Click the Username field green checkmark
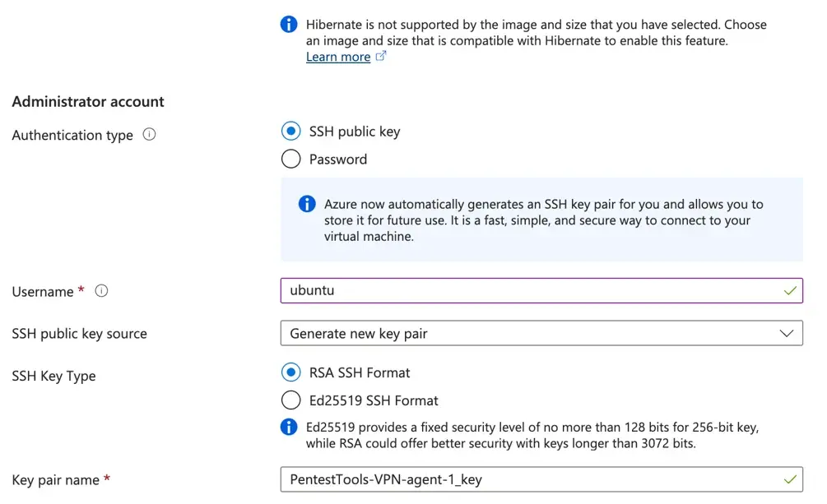Image resolution: width=827 pixels, height=504 pixels. tap(790, 291)
